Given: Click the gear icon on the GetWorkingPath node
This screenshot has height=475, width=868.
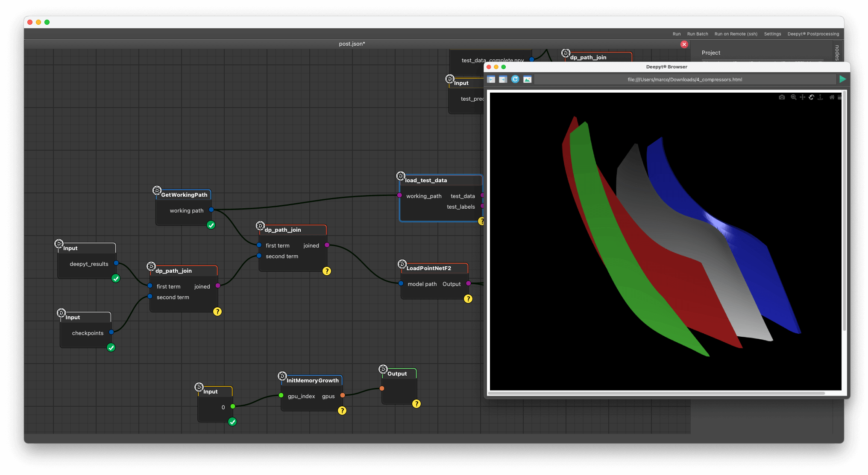Looking at the screenshot, I should 157,190.
